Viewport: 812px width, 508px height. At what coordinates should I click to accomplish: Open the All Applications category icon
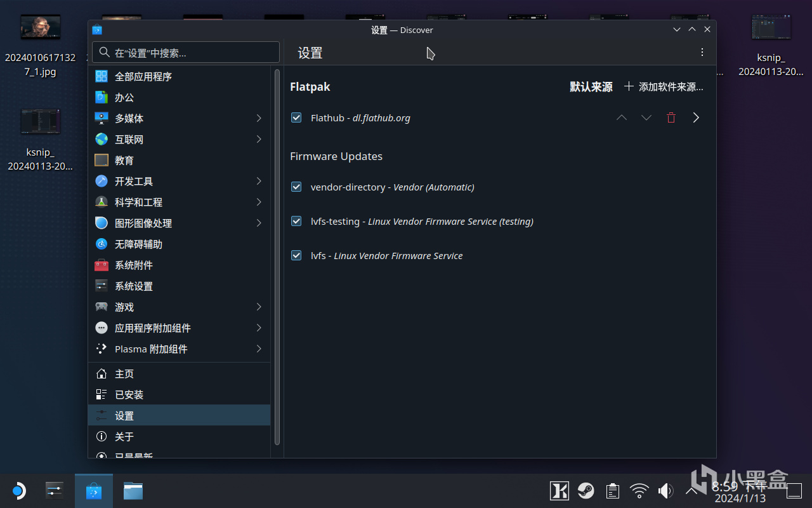(x=101, y=76)
